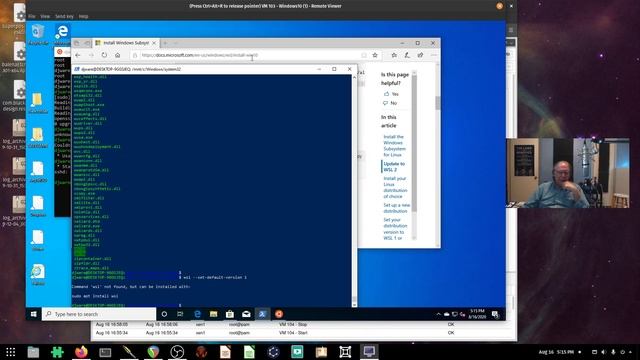Open Mail app from the Windows taskbar

click(246, 314)
